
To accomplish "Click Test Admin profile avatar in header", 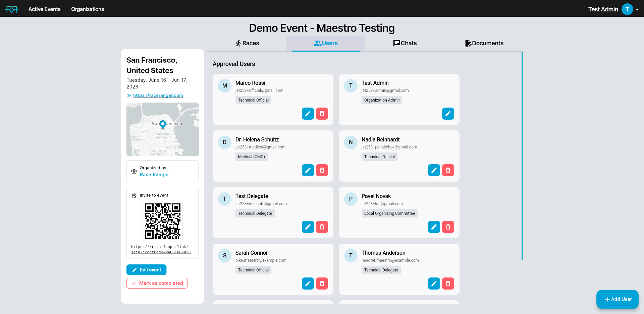I will [627, 9].
